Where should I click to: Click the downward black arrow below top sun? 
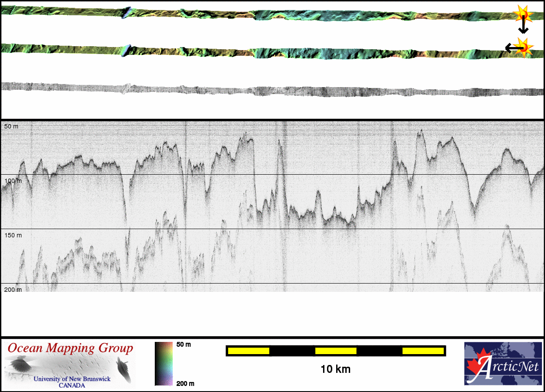coord(523,28)
